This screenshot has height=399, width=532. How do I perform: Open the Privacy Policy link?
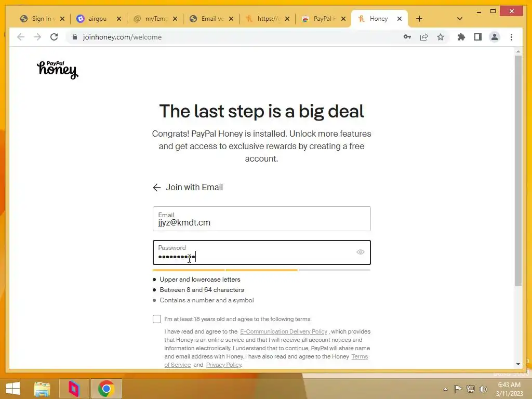(224, 365)
